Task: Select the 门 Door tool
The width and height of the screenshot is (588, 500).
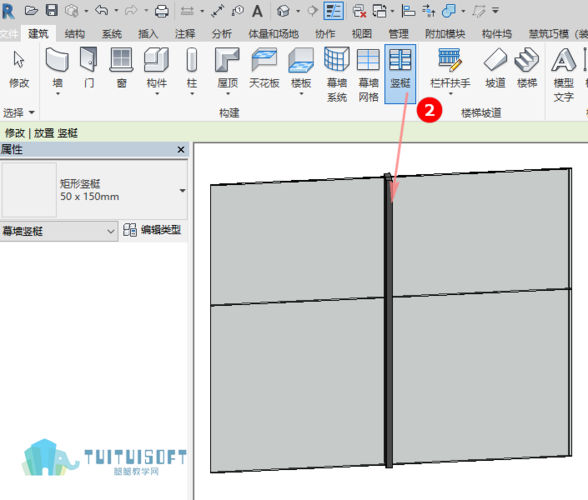Action: pos(89,68)
